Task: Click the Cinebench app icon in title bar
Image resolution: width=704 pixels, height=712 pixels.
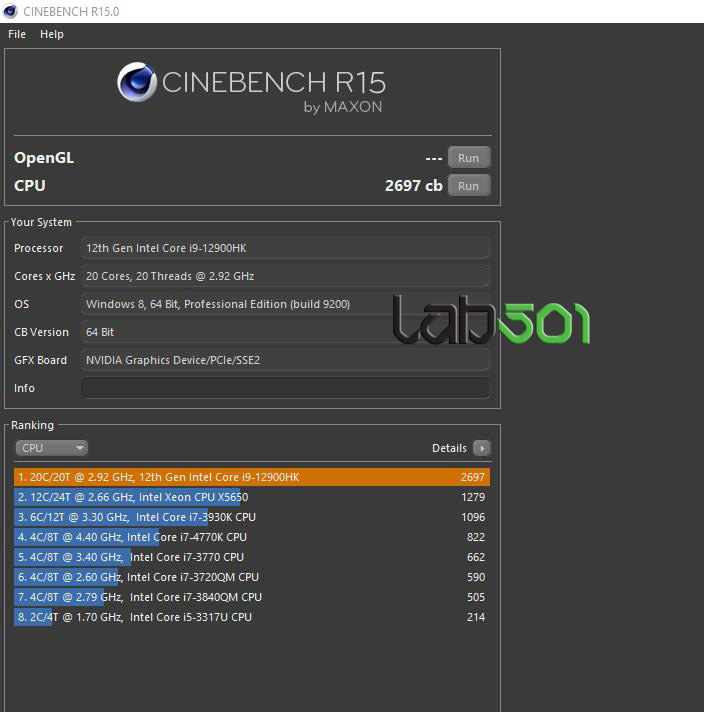Action: point(11,11)
